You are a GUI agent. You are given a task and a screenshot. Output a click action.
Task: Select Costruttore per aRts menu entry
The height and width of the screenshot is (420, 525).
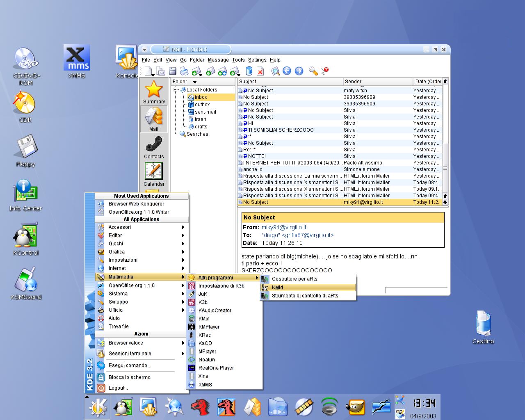[308, 279]
